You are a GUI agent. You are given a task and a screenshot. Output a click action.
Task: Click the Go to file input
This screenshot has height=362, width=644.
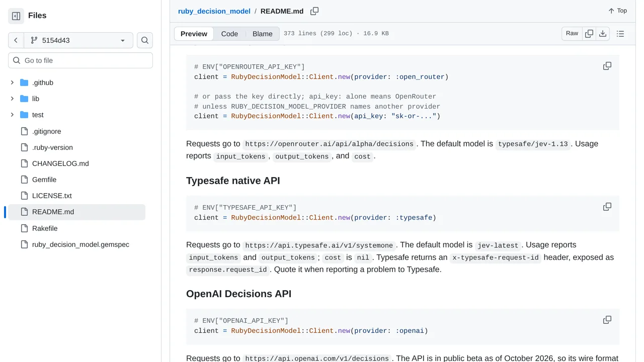(x=80, y=60)
